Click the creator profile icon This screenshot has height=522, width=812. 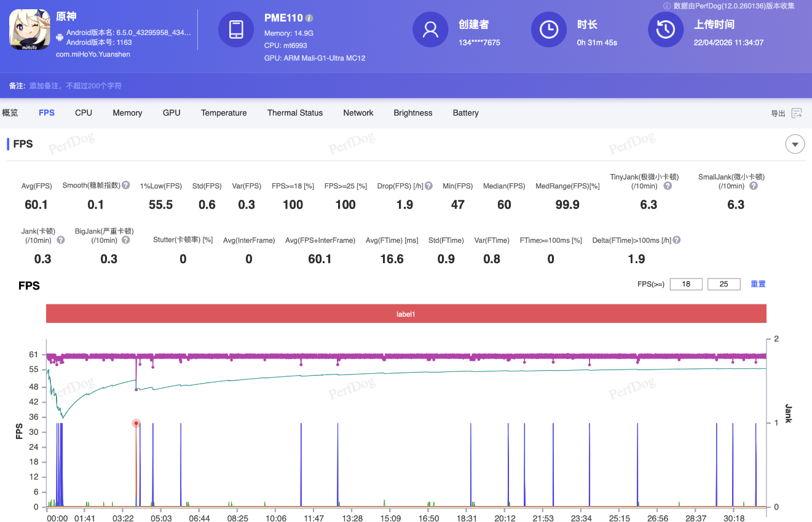430,30
